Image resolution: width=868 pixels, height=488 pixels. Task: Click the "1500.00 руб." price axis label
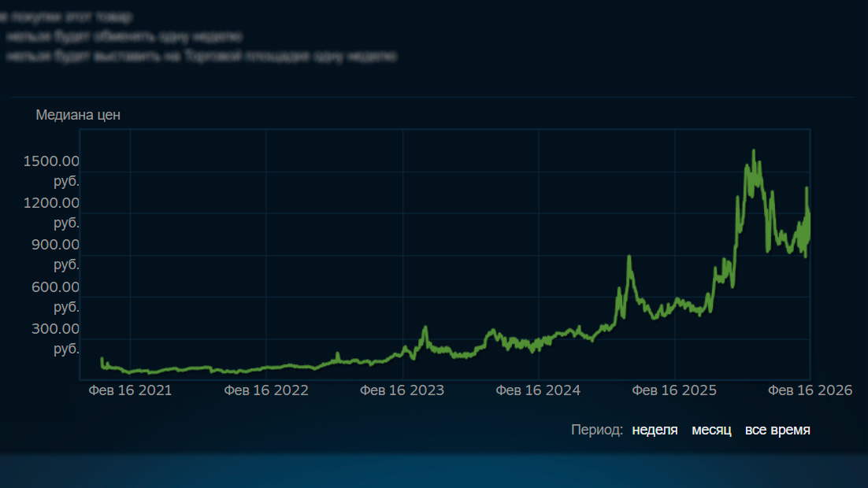pyautogui.click(x=51, y=171)
